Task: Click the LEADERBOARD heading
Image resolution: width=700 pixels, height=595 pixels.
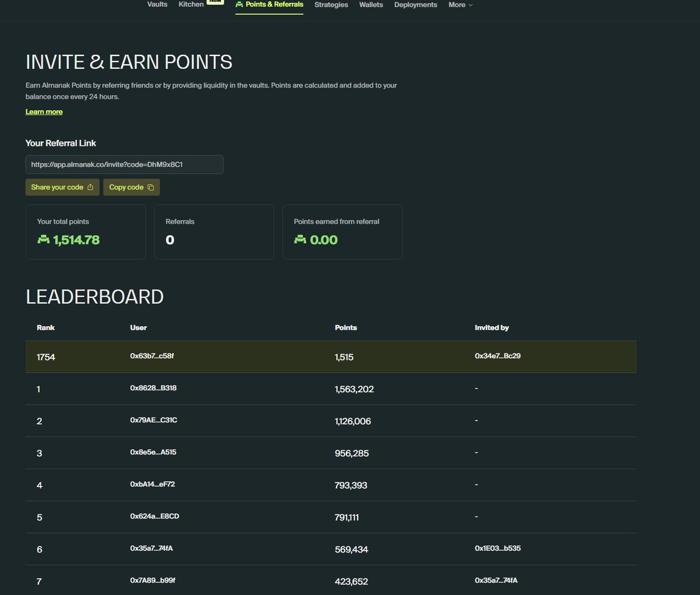Action: coord(94,297)
